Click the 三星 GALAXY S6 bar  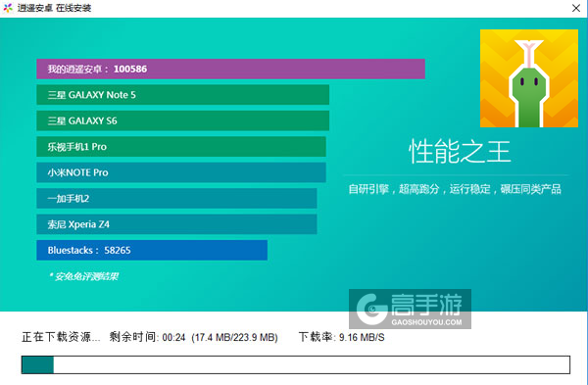pyautogui.click(x=182, y=120)
